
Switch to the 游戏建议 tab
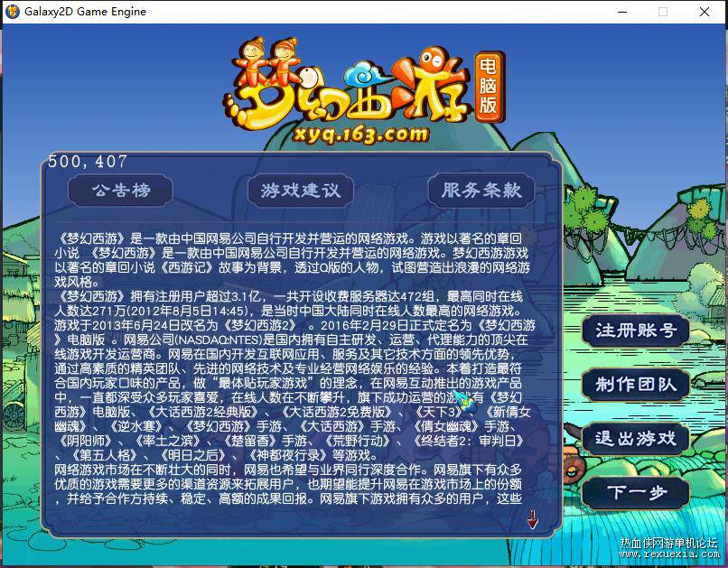pos(301,191)
